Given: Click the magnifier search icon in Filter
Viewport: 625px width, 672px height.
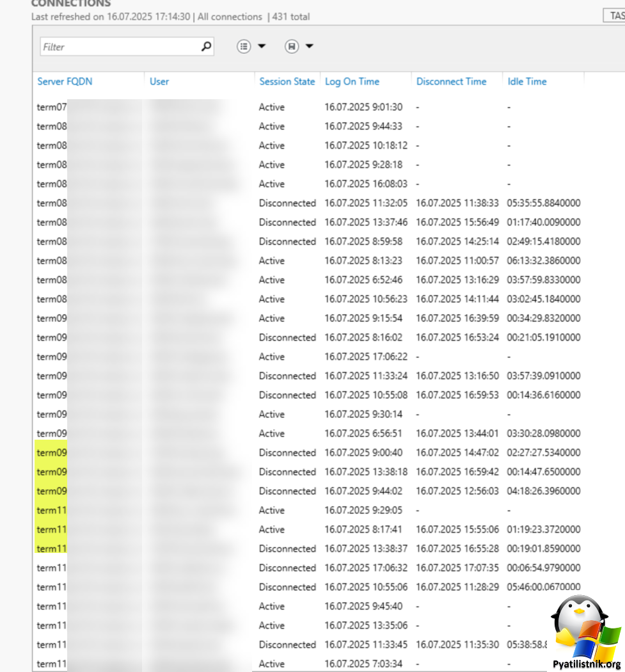Looking at the screenshot, I should [207, 46].
